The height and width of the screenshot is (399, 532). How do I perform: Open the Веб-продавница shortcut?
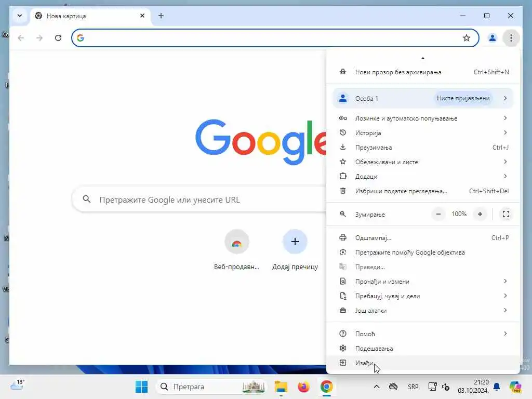[x=236, y=250]
